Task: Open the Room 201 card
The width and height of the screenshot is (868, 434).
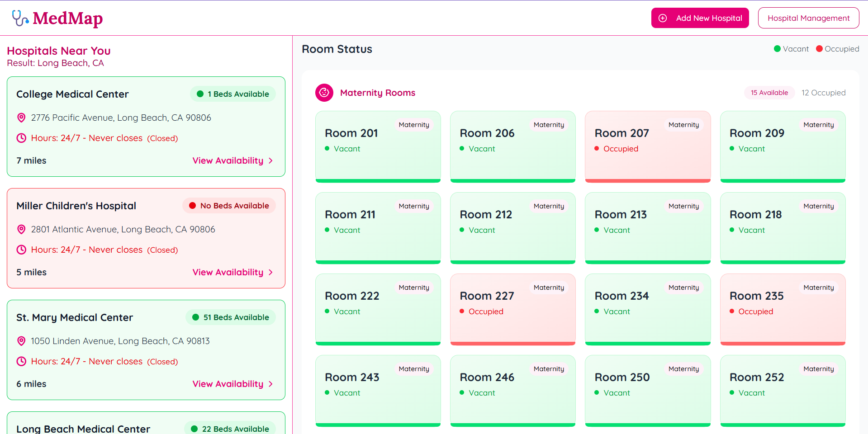Action: tap(378, 146)
